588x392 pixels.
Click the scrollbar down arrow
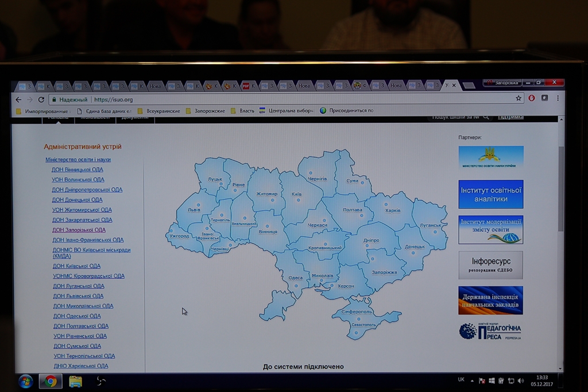coord(560,368)
